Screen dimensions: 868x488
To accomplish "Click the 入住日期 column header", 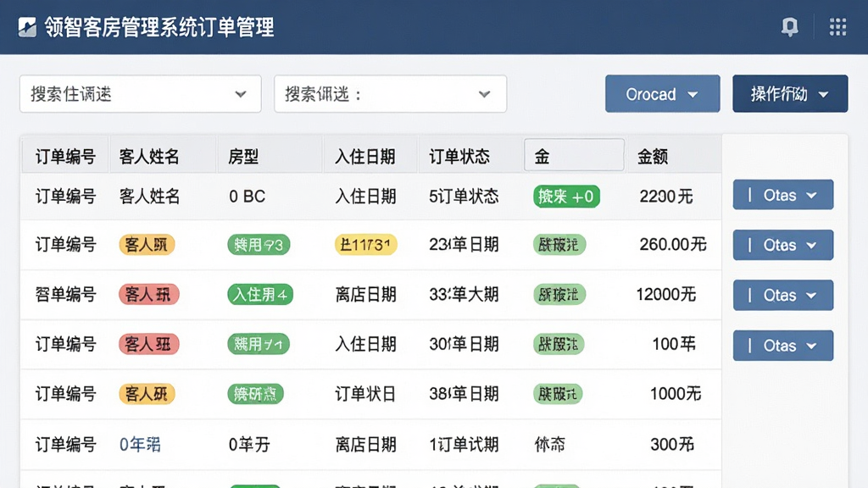I will pos(364,157).
